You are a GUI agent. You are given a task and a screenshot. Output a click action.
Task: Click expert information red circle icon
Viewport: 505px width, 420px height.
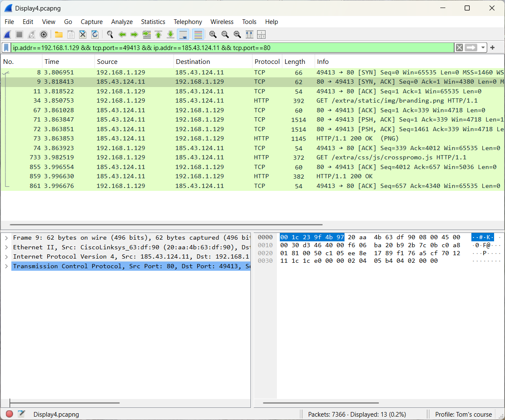[x=9, y=414]
